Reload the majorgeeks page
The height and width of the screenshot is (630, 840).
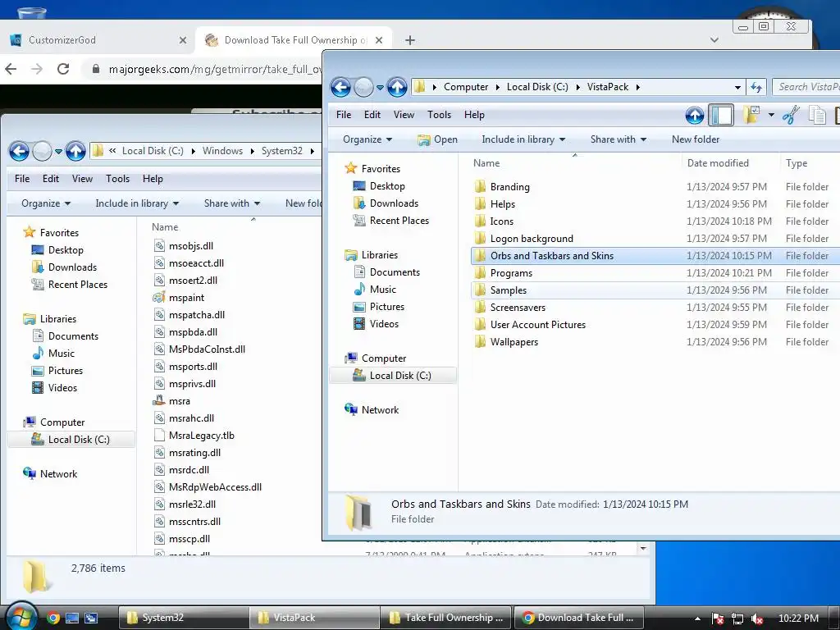[63, 69]
